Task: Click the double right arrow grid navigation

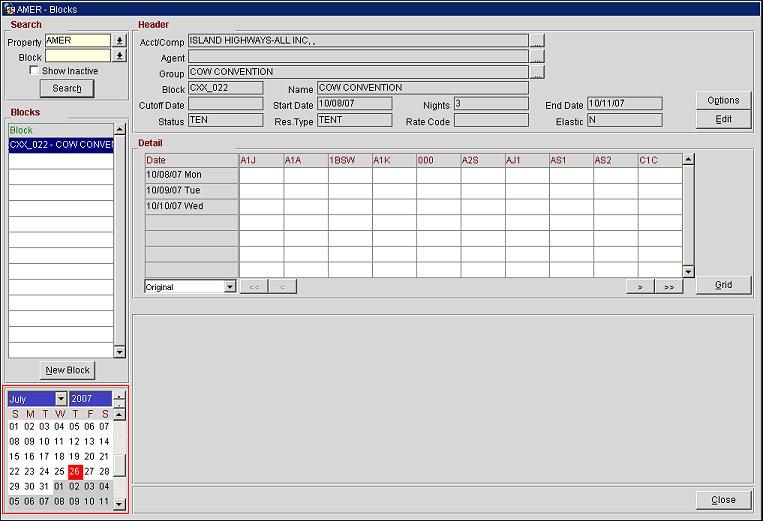Action: pyautogui.click(x=669, y=287)
